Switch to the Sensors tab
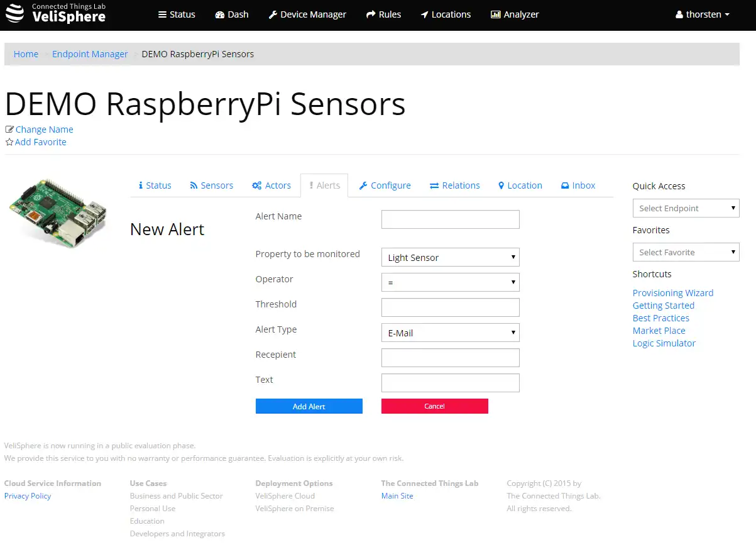The image size is (756, 552). (211, 185)
